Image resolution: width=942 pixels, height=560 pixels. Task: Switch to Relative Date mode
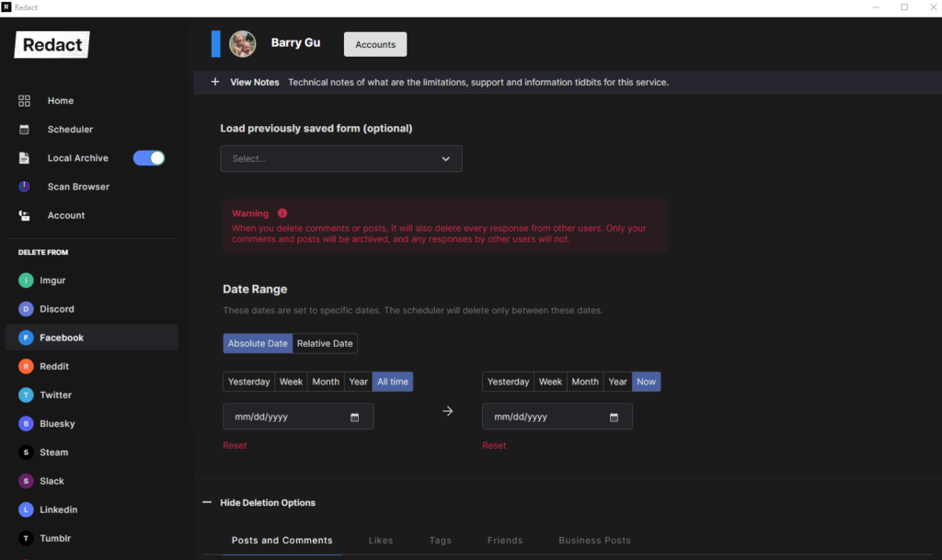pyautogui.click(x=325, y=344)
